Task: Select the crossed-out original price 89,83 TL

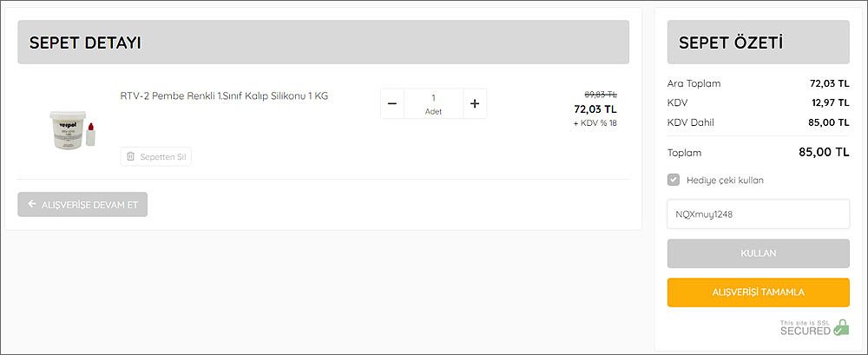Action: [601, 94]
